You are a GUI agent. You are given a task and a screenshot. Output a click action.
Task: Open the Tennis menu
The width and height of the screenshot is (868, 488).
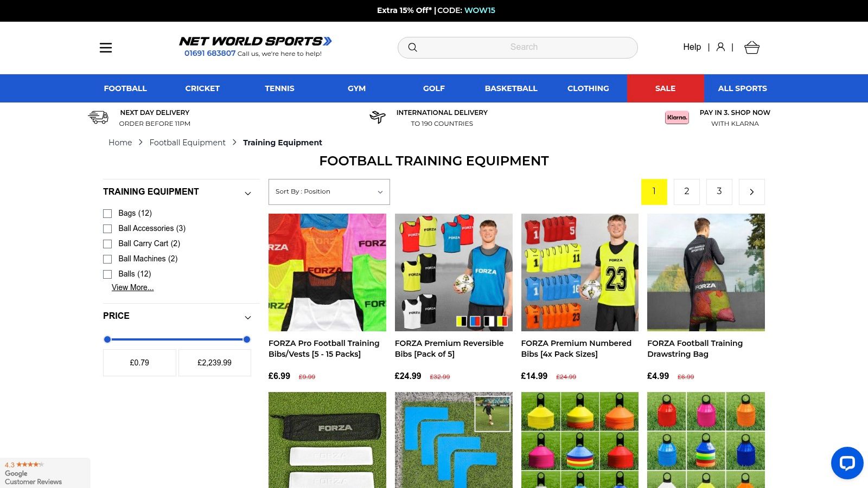[279, 88]
